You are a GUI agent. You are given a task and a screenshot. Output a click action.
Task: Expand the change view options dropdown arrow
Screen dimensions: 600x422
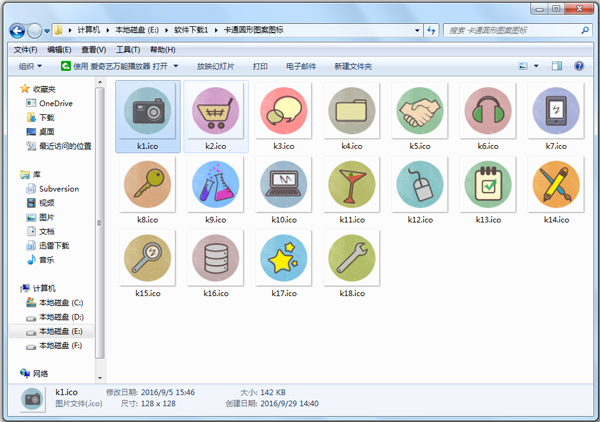pyautogui.click(x=538, y=67)
